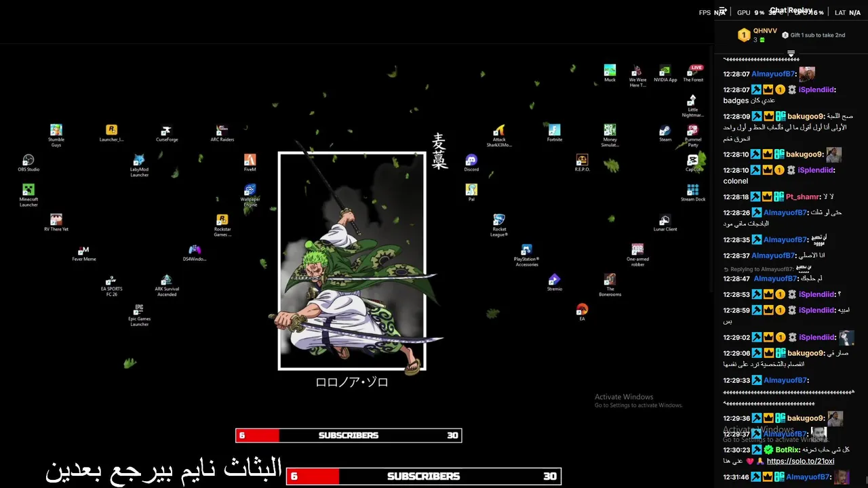The height and width of the screenshot is (488, 868).
Task: Open the CapCut desktop shortcut
Action: pos(693,163)
